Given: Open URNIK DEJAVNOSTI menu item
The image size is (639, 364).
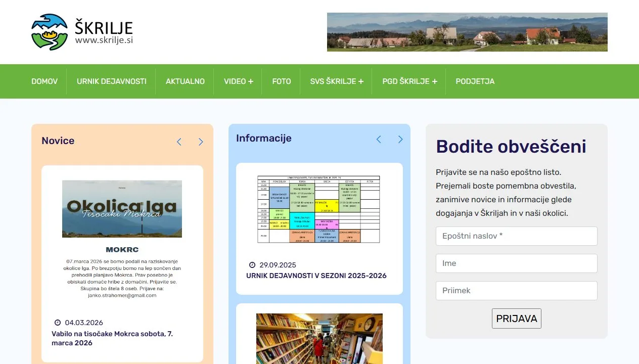Looking at the screenshot, I should tap(112, 81).
